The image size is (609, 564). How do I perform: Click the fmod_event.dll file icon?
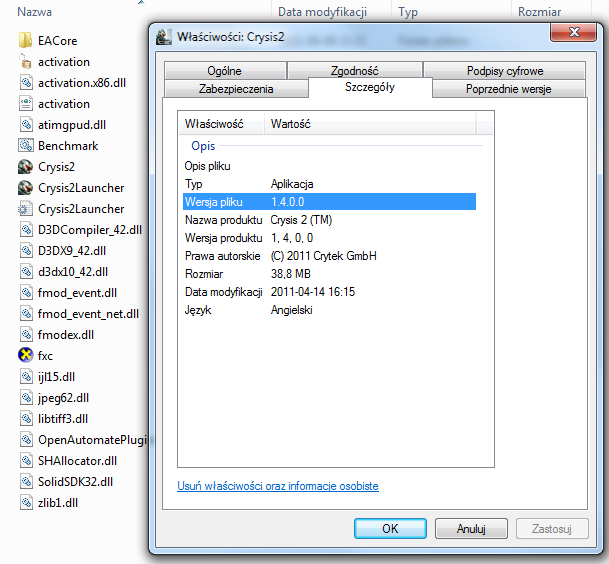coord(25,292)
